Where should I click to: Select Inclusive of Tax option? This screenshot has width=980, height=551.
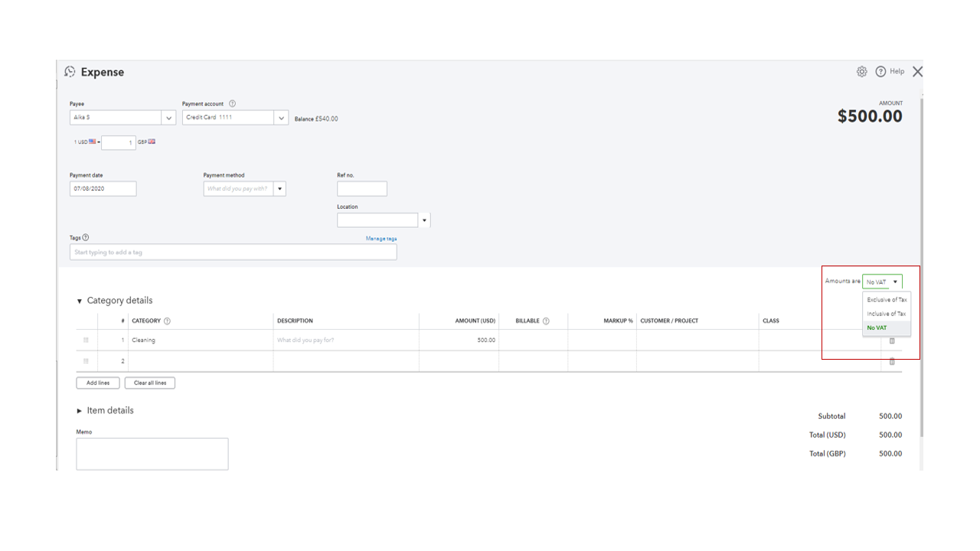coord(886,314)
